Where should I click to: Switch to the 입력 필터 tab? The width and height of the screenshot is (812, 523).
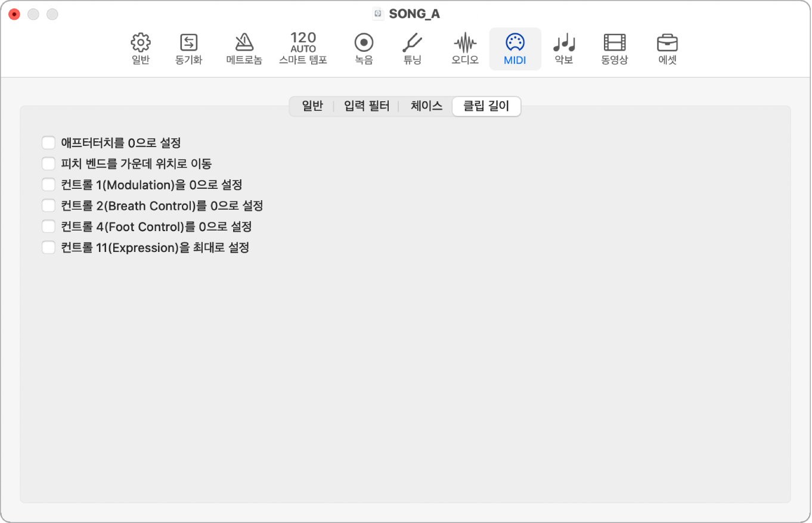[367, 107]
